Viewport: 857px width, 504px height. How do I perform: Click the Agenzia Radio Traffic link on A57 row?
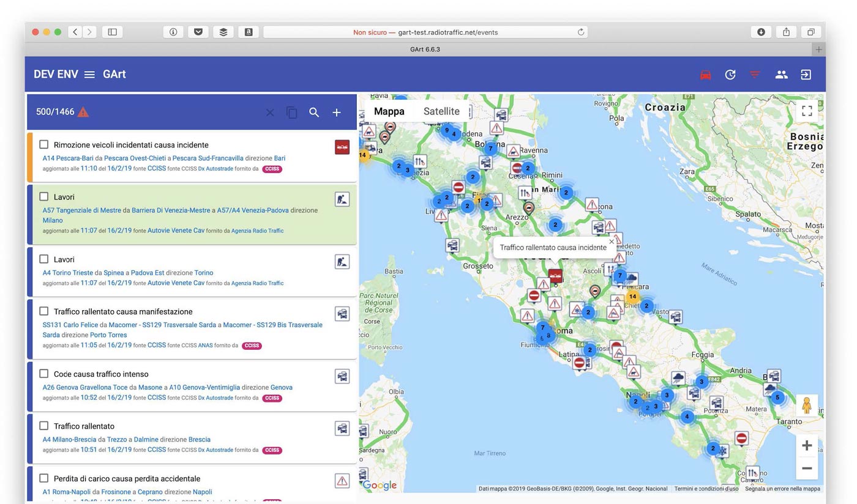(258, 231)
